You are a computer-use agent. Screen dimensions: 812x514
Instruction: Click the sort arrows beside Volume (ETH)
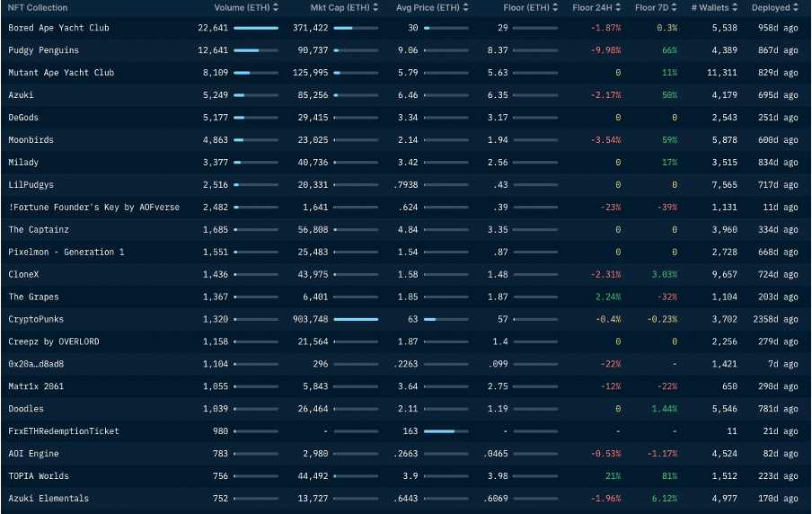click(275, 8)
